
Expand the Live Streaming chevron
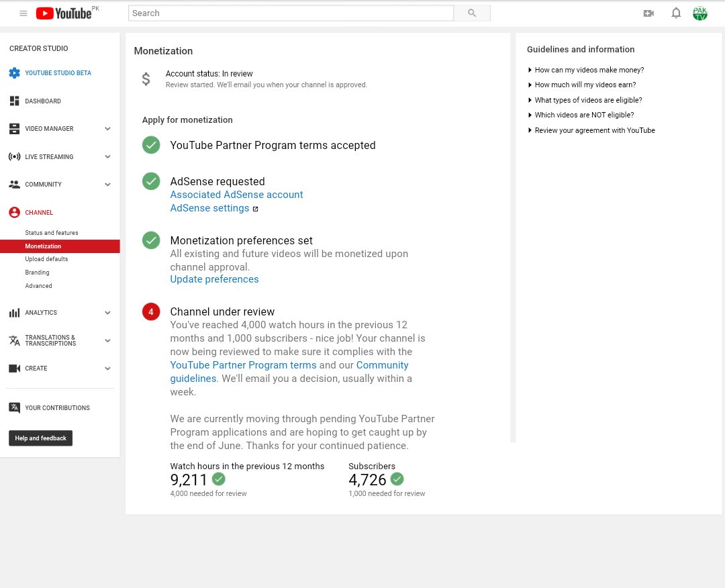[107, 156]
